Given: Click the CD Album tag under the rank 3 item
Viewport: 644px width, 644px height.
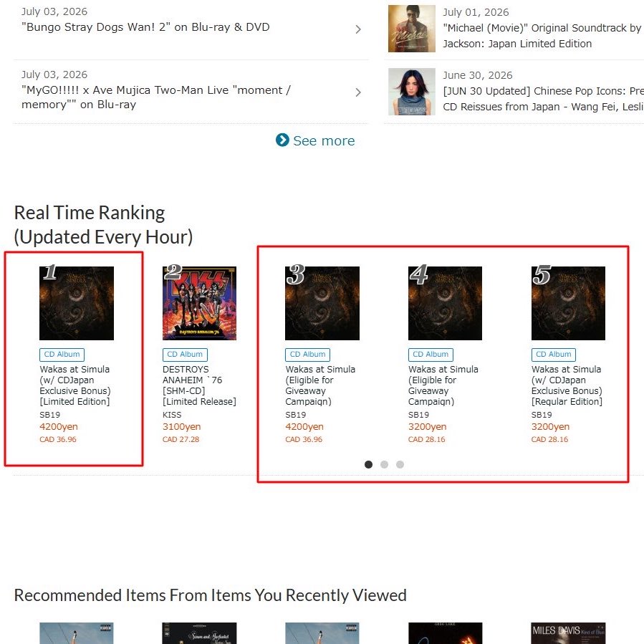Looking at the screenshot, I should [307, 355].
